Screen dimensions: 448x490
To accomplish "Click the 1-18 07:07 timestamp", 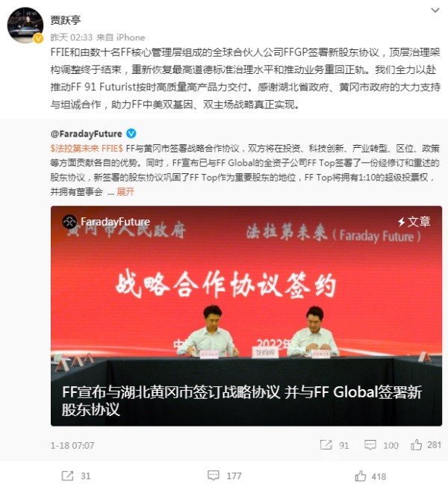I will coord(72,445).
